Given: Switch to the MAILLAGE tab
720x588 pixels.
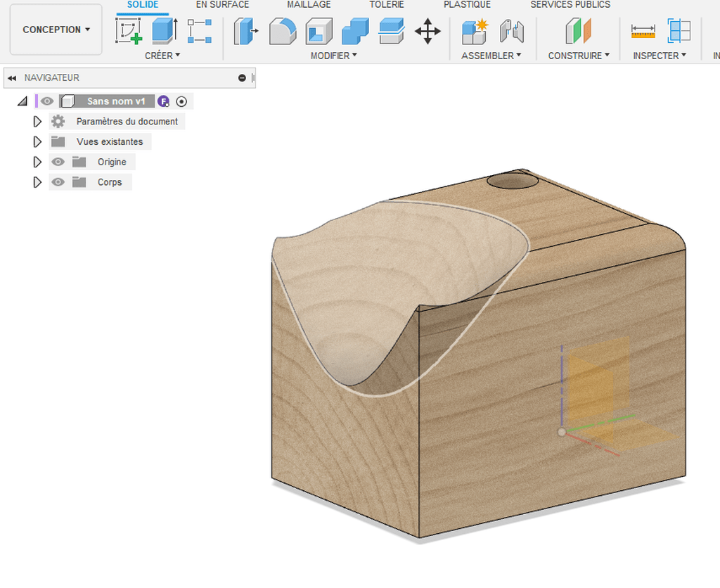Looking at the screenshot, I should pos(309,5).
